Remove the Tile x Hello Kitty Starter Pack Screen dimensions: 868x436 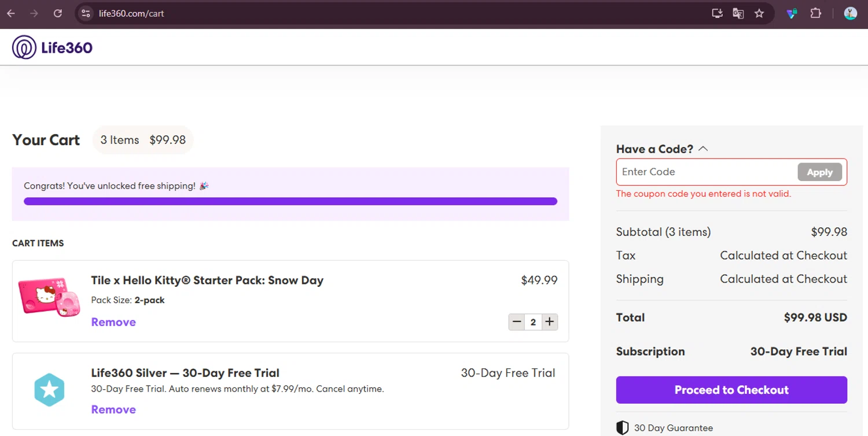pos(113,322)
